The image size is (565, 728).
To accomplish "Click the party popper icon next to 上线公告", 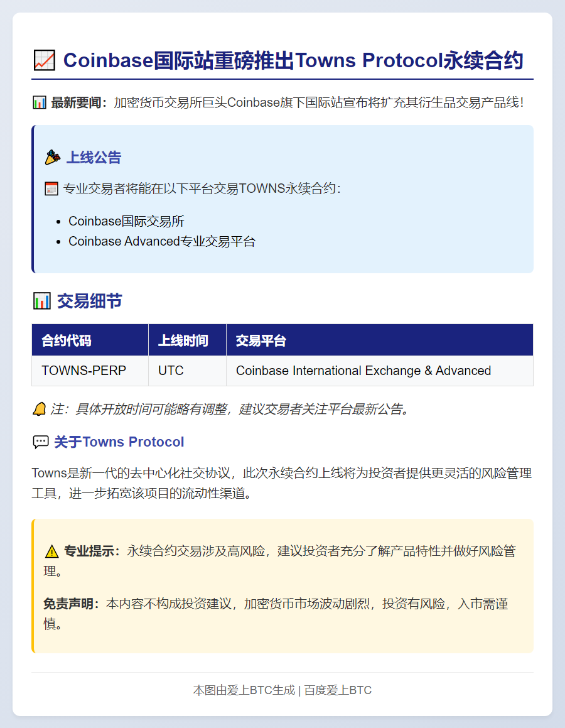I will pos(53,158).
